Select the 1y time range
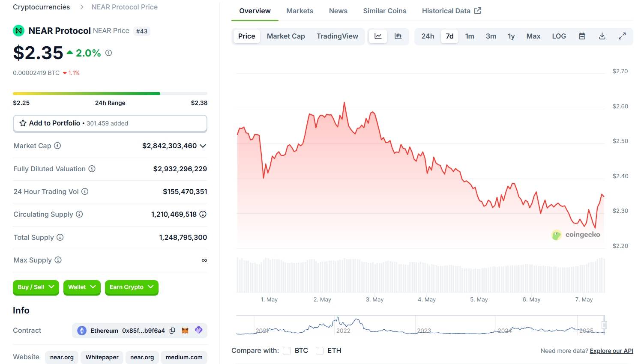Viewport: 641px width, 364px height. click(x=511, y=36)
